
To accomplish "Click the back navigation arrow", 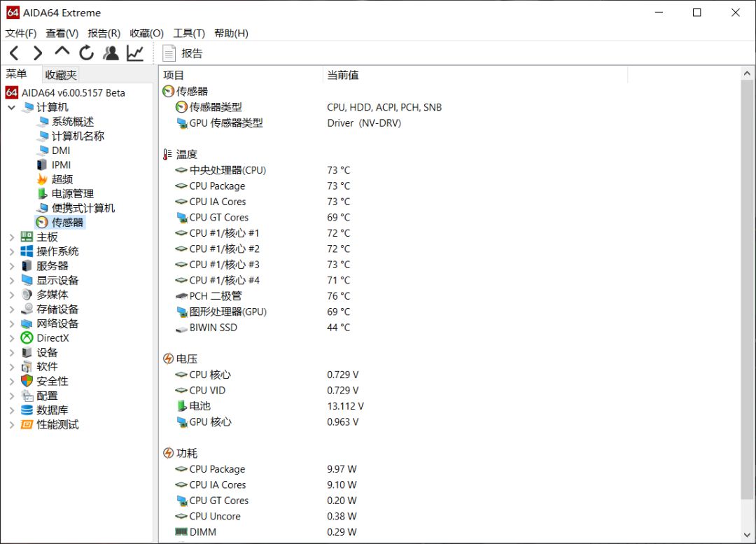I will click(14, 53).
